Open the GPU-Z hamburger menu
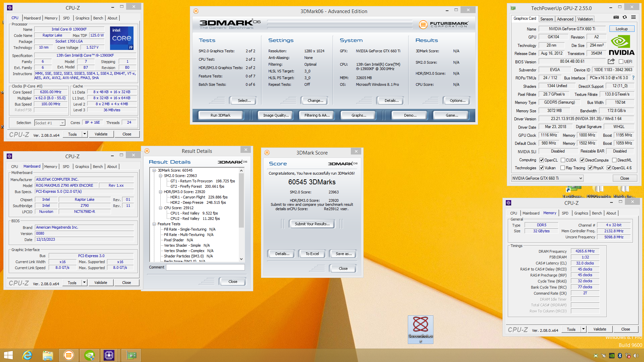 (633, 17)
